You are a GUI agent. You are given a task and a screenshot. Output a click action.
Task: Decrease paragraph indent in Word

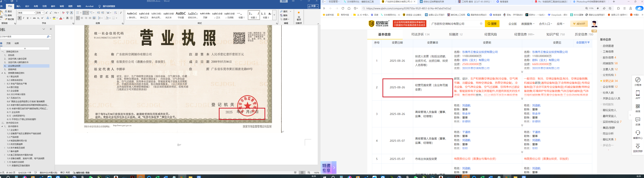tap(99, 13)
